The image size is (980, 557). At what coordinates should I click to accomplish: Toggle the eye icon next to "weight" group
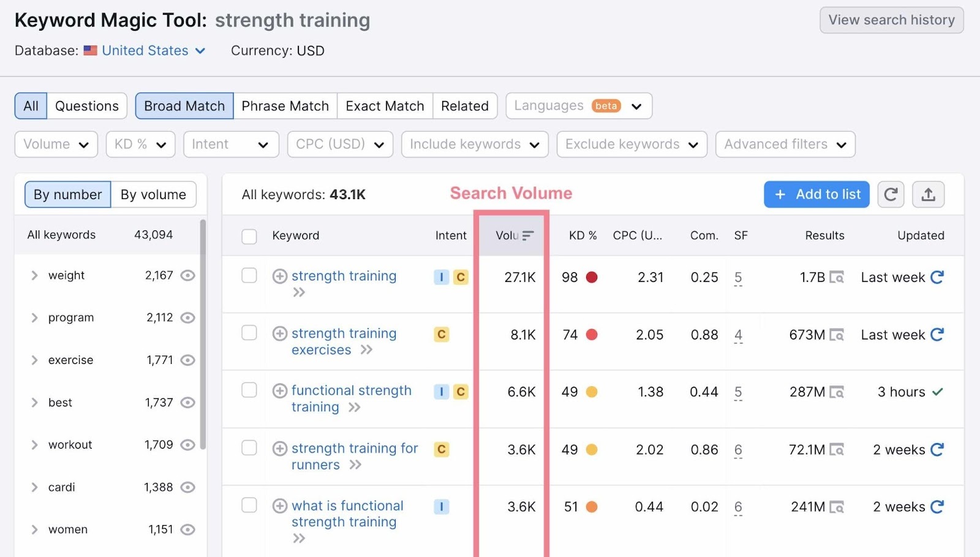click(x=188, y=275)
